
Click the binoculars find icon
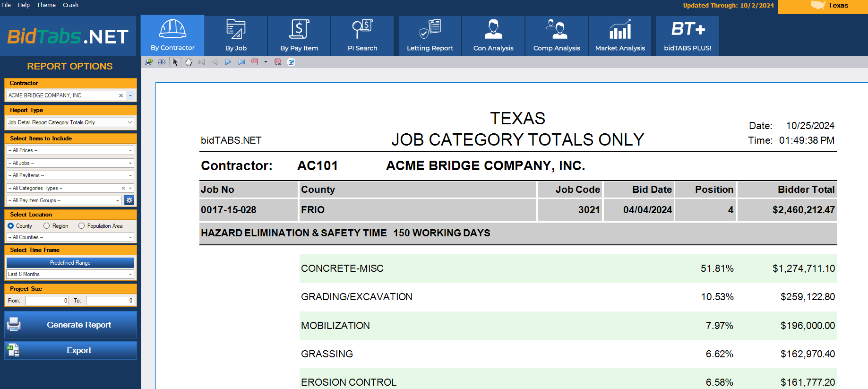[162, 62]
